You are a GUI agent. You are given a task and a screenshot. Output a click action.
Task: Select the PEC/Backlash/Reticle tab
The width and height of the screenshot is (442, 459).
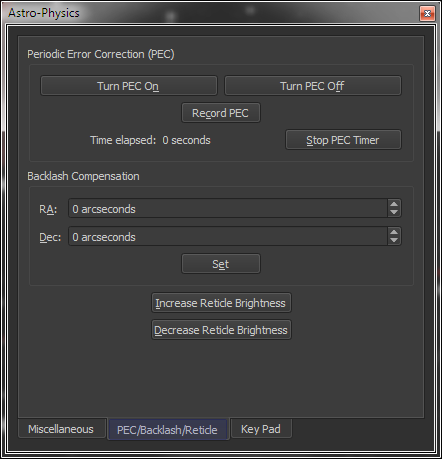pyautogui.click(x=168, y=430)
